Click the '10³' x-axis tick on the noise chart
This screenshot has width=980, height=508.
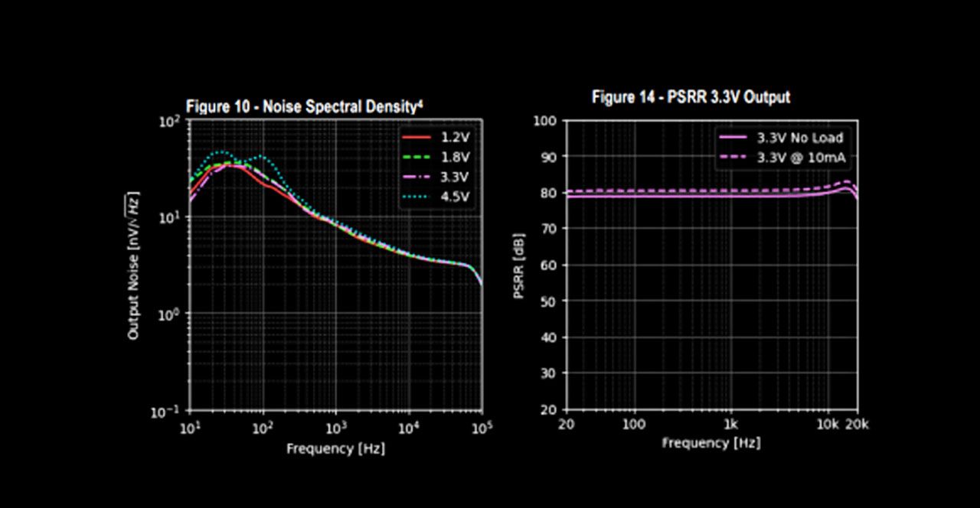[335, 428]
